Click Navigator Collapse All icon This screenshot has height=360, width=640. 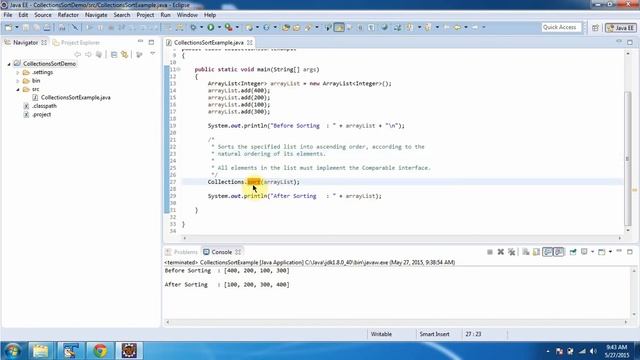[114, 54]
